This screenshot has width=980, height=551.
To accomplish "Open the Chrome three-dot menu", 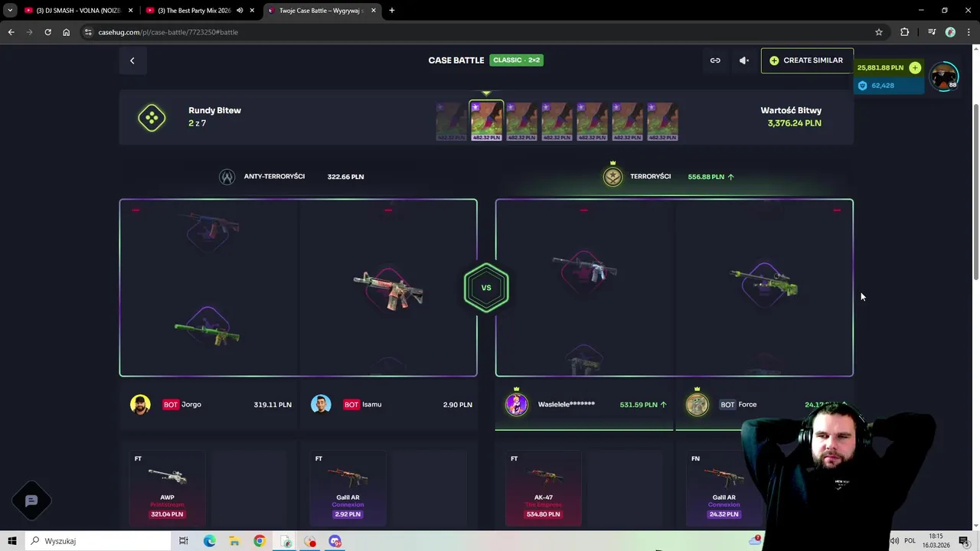I will [x=968, y=32].
